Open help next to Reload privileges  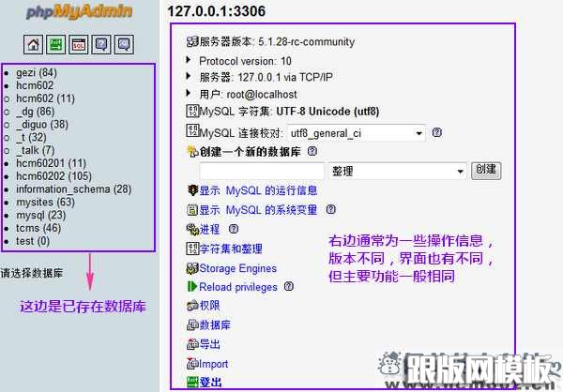289,286
